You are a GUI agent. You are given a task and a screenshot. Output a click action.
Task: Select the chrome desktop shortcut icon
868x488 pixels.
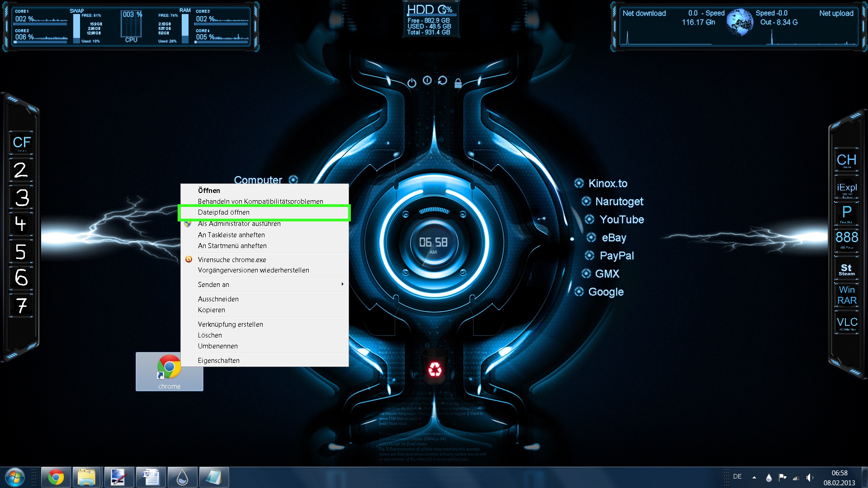pos(170,372)
